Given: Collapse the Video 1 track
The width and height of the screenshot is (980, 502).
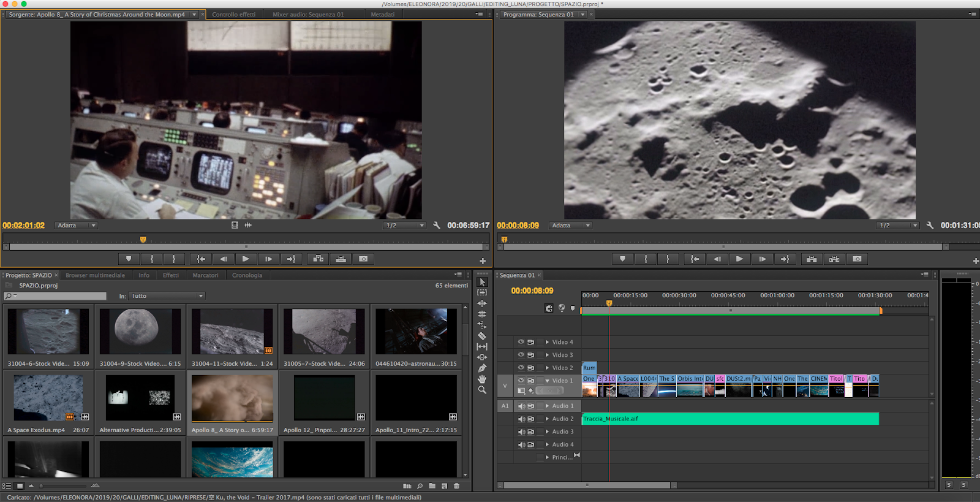Looking at the screenshot, I should [x=547, y=381].
